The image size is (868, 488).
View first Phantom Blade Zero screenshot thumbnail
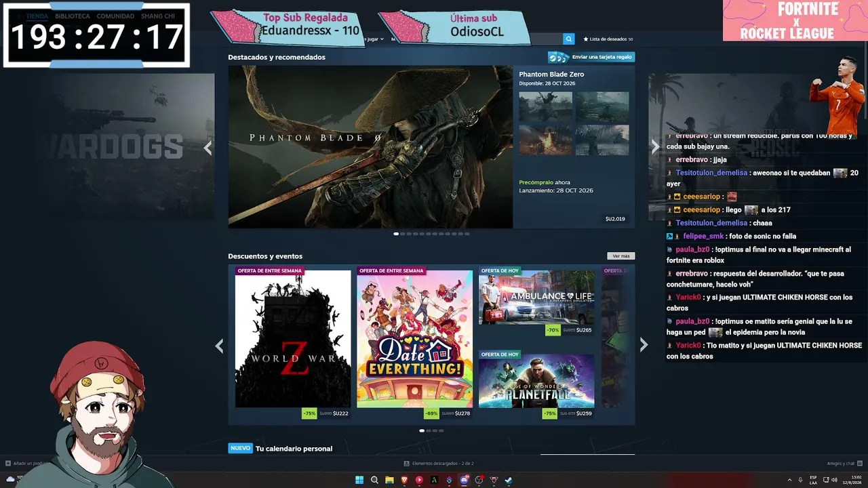(x=546, y=107)
